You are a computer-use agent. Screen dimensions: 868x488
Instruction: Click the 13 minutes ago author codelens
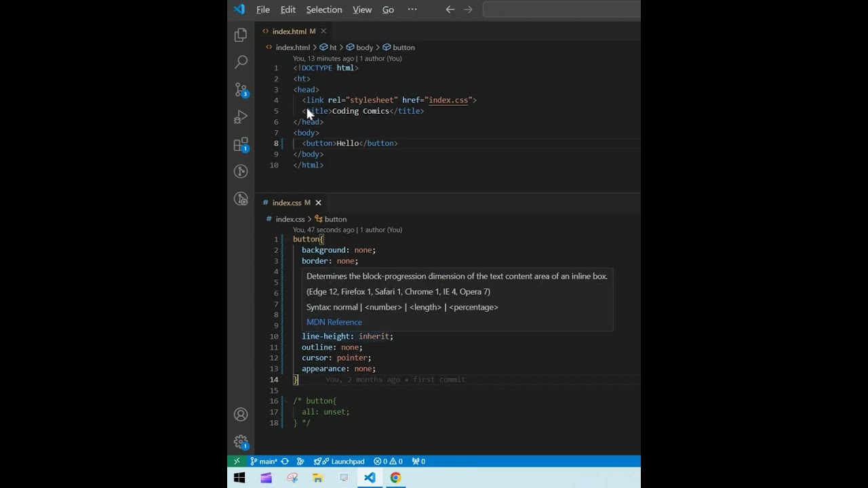347,58
